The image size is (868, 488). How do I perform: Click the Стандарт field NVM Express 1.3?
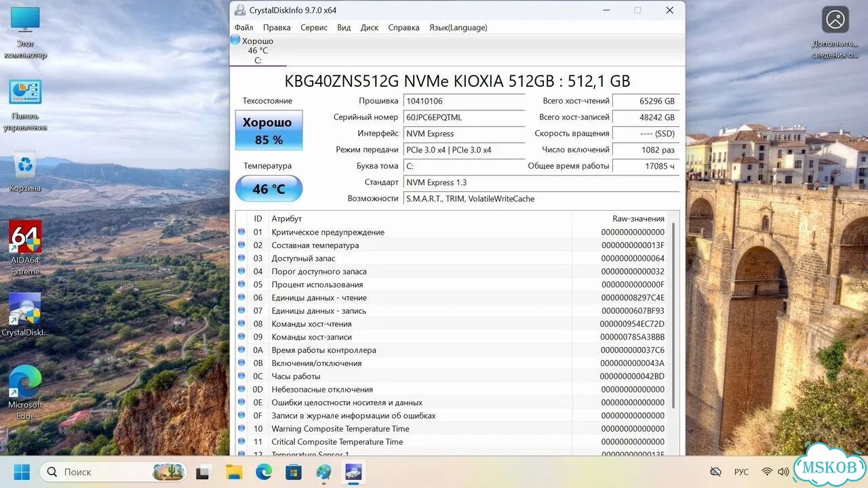pyautogui.click(x=541, y=182)
